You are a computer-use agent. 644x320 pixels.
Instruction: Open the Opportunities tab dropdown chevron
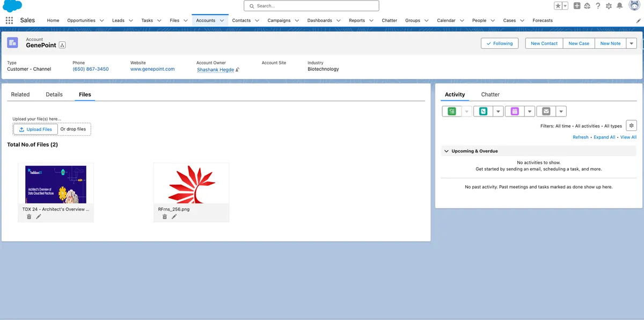[x=101, y=20]
